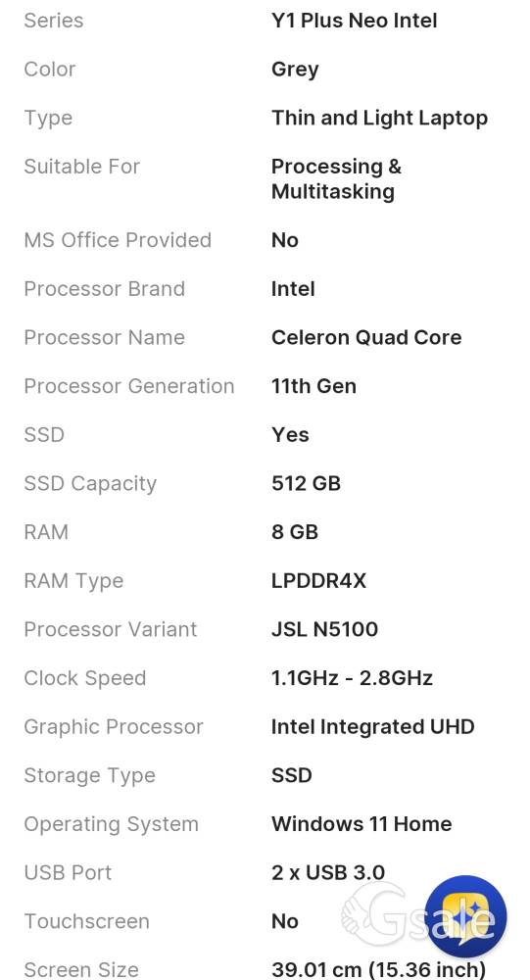530x980 pixels.
Task: Select the 8 GB RAM value
Action: coord(295,532)
